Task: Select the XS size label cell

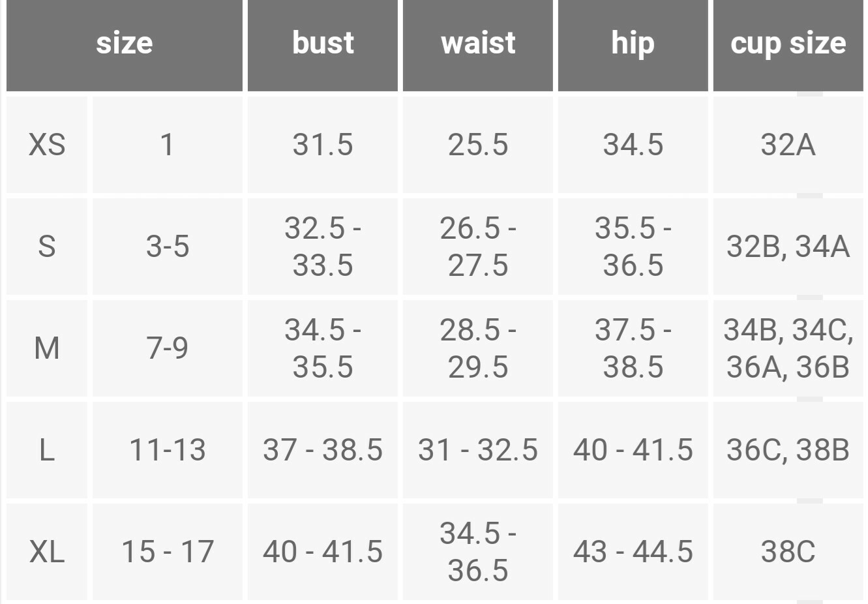Action: point(47,144)
